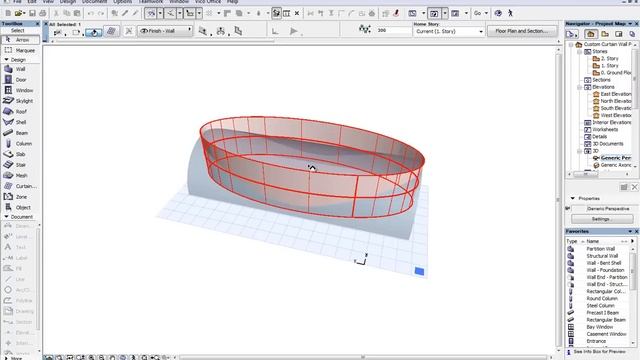Click the delete X icon in Navigator panel
640x360 pixels.
click(634, 187)
